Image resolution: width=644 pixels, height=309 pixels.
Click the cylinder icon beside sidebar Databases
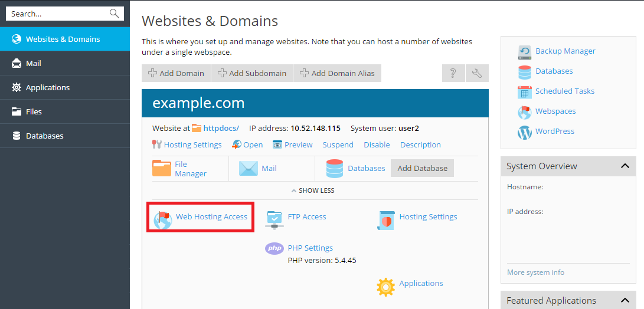coord(17,136)
